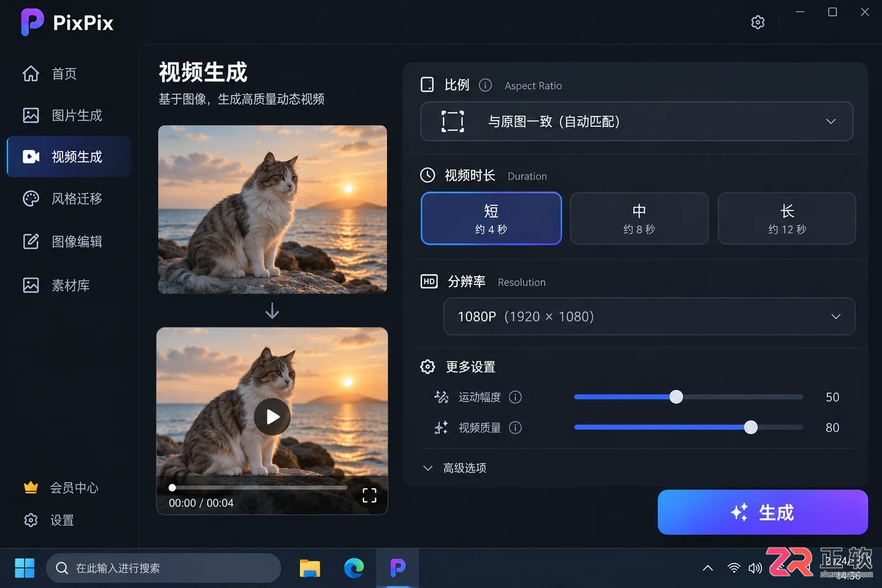Click the 视频质量 info icon
882x588 pixels.
(516, 428)
